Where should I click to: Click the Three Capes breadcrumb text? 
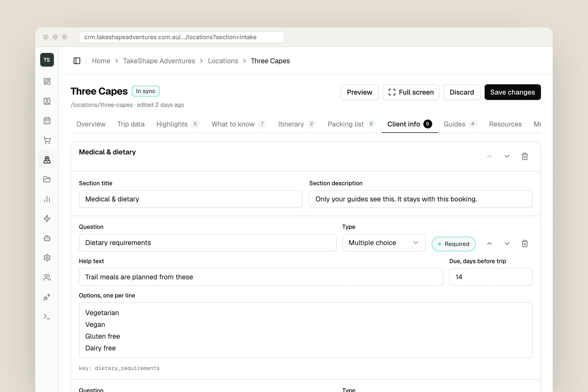coord(270,61)
